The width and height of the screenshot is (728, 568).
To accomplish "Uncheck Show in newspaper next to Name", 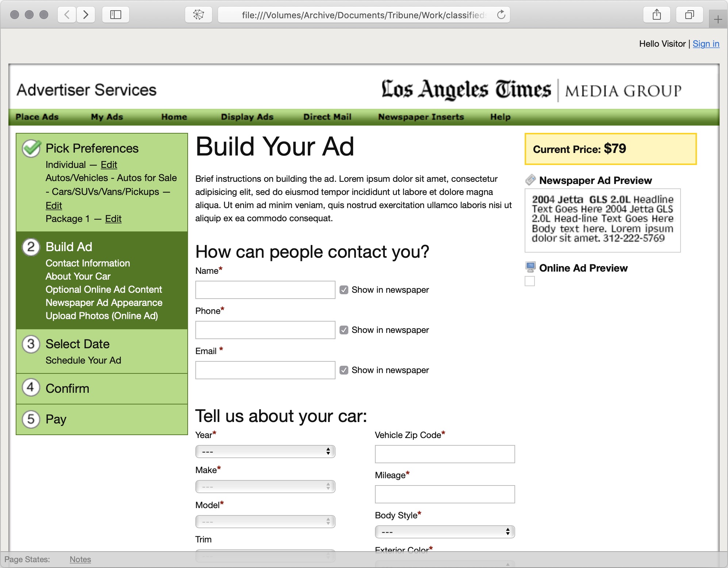I will tap(344, 289).
